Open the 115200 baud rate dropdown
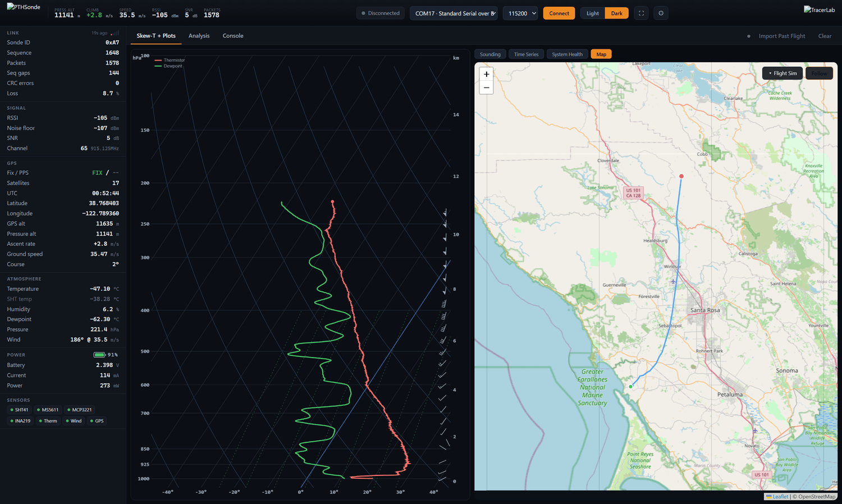842x504 pixels. pos(520,13)
